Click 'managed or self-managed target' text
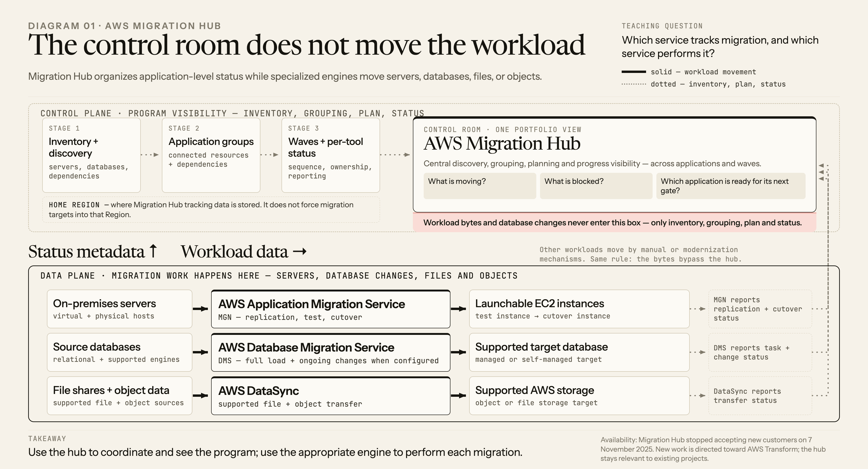 pos(538,359)
